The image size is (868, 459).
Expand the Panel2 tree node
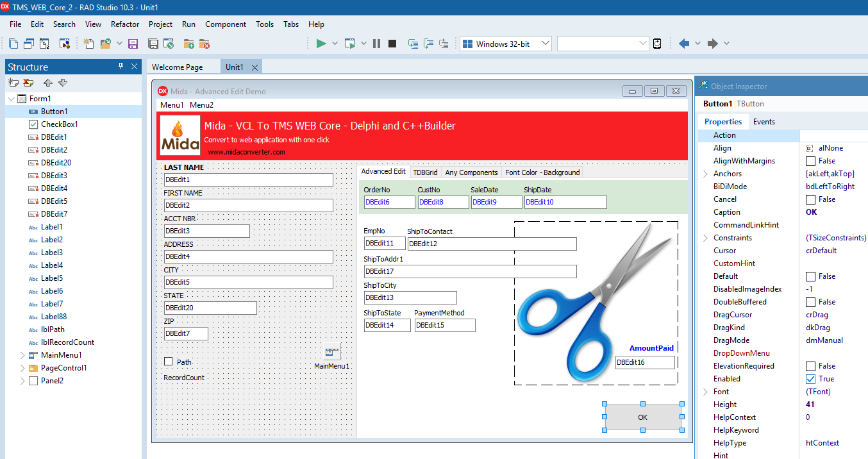pyautogui.click(x=22, y=381)
